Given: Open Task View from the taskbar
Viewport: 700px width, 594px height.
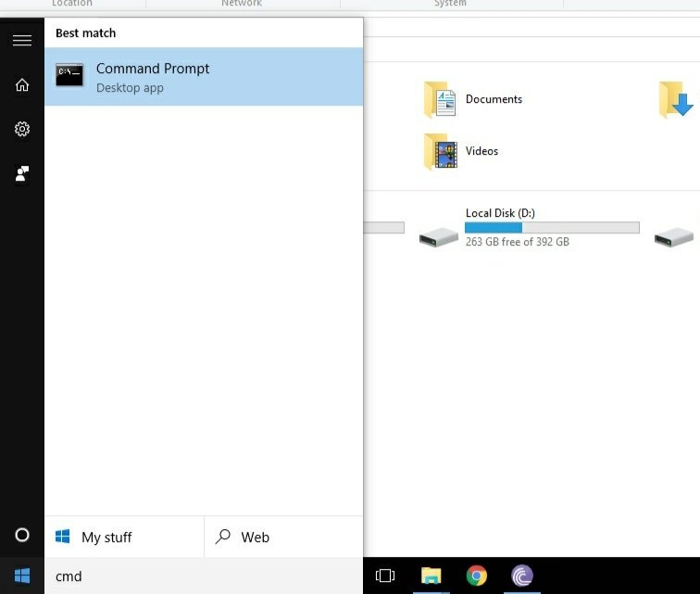Looking at the screenshot, I should pyautogui.click(x=385, y=576).
